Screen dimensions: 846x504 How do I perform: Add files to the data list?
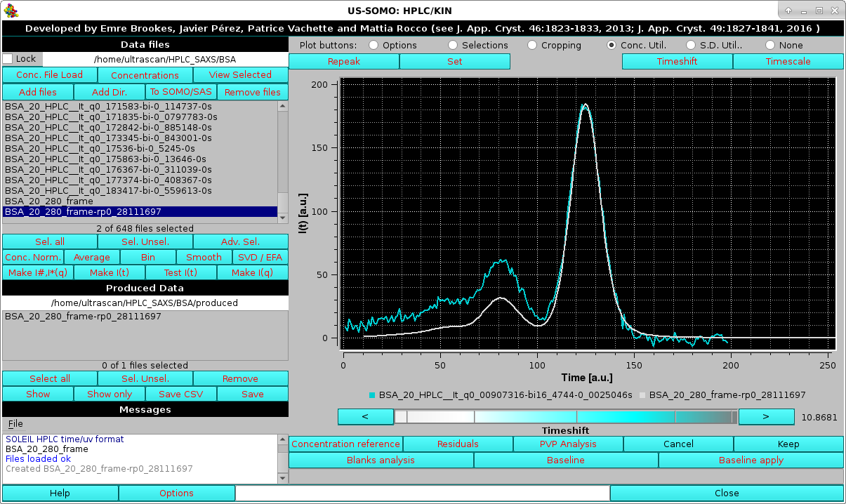37,91
